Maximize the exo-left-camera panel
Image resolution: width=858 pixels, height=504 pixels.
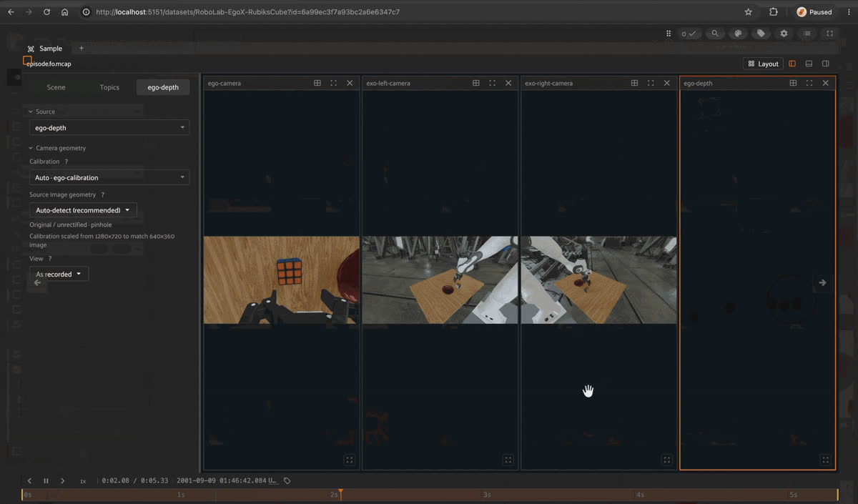point(492,83)
